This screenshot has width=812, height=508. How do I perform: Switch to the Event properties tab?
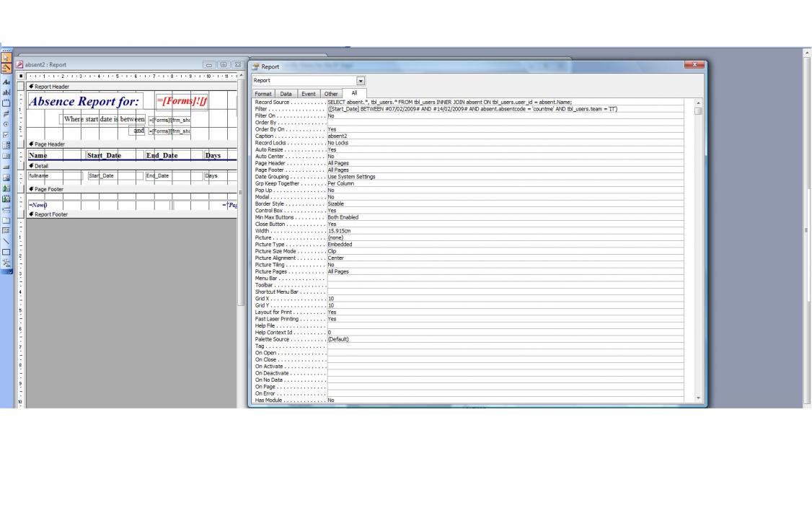(308, 94)
